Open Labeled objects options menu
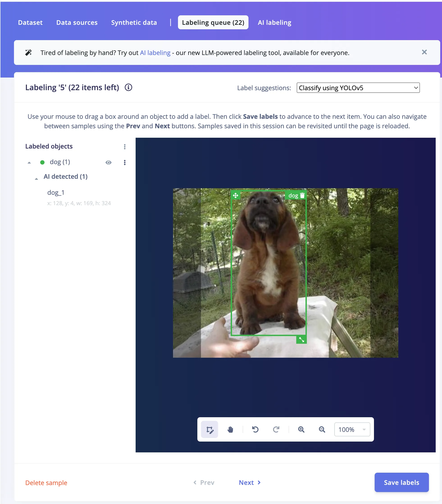Viewport: 442px width, 504px height. click(x=125, y=147)
